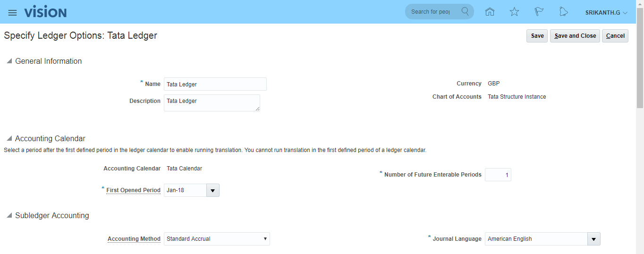The width and height of the screenshot is (644, 254).
Task: Open the Watchlist flag icon
Action: (x=539, y=12)
